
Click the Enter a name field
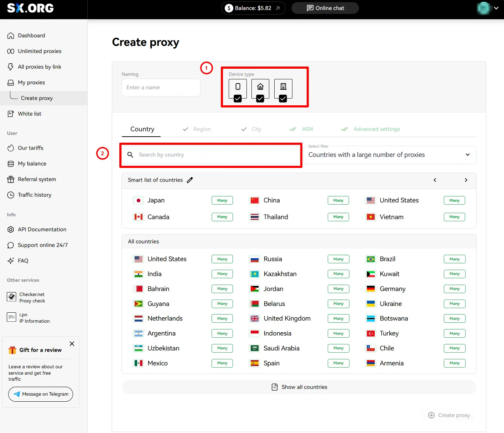coord(161,88)
